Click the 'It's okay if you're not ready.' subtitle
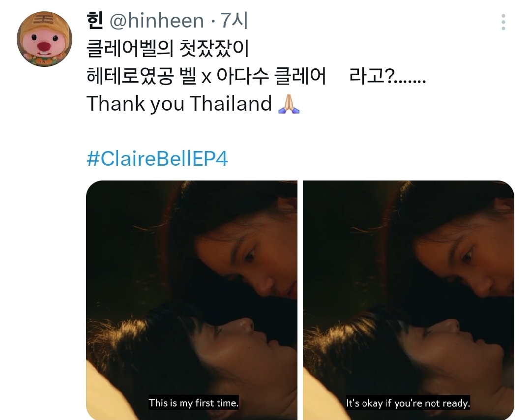Viewport: 531px width, 420px height. tap(408, 403)
